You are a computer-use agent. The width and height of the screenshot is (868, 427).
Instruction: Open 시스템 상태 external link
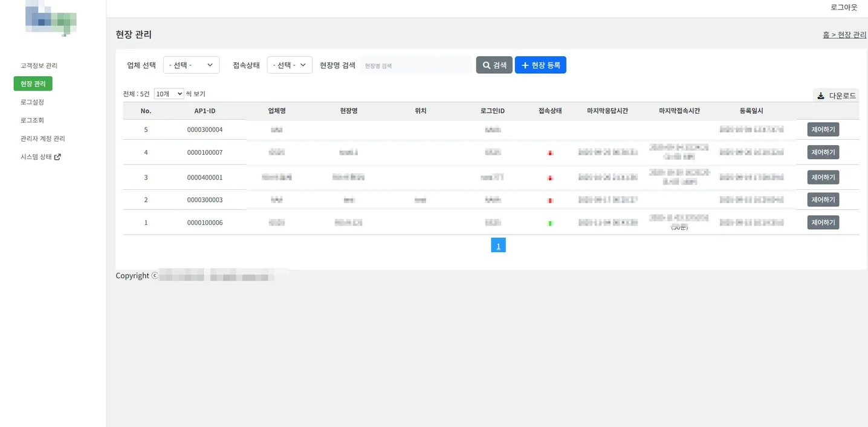coord(40,157)
